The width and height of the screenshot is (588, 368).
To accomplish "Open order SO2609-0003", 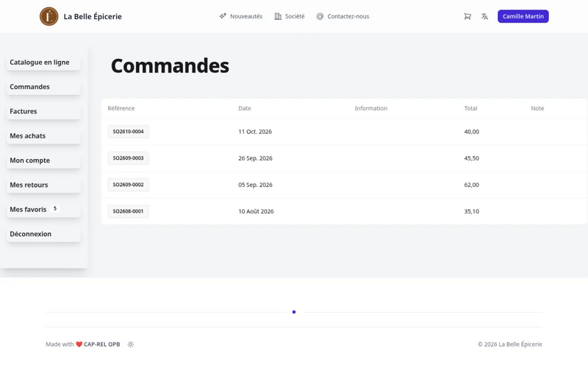I will 128,158.
